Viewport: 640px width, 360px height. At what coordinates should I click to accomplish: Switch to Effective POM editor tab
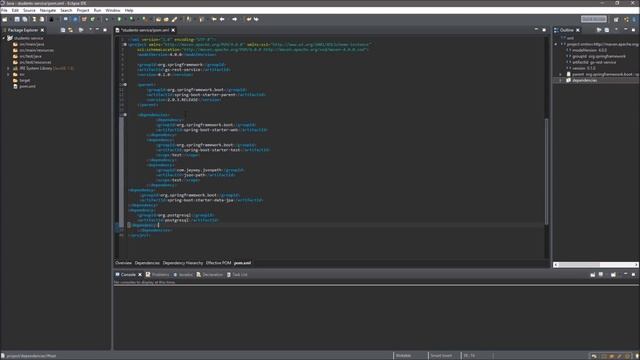pos(218,263)
